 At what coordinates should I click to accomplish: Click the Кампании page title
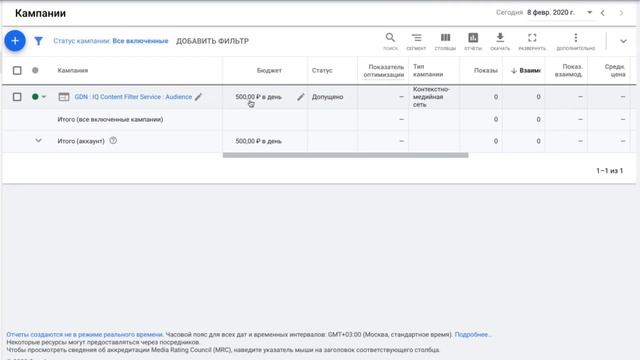(40, 13)
